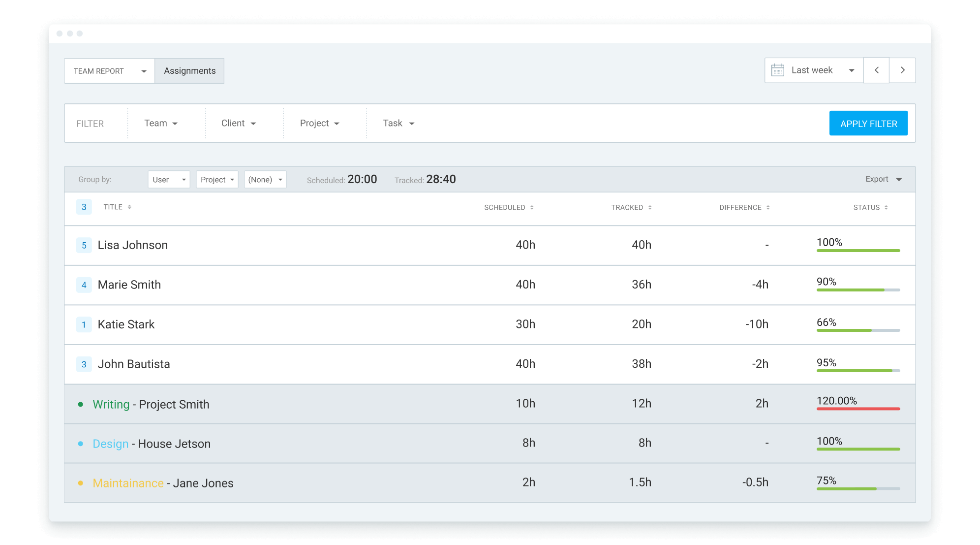Click the Maintainance task link

tap(128, 483)
